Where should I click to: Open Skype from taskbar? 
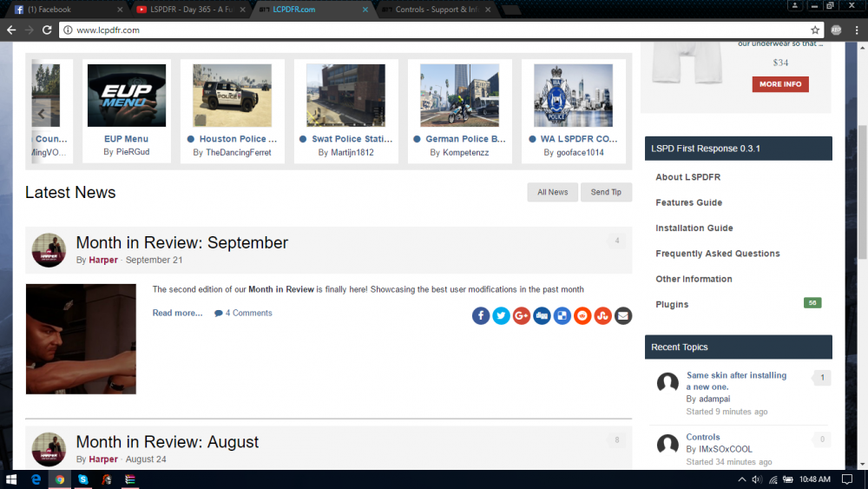(83, 479)
